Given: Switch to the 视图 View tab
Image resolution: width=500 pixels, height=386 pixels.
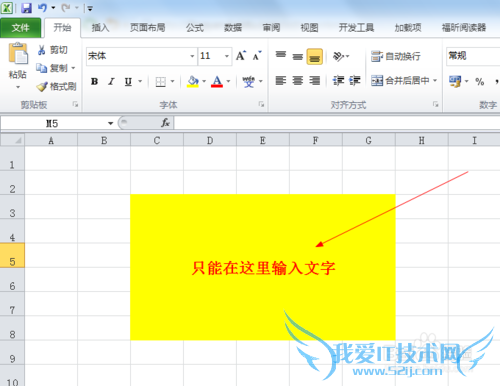Looking at the screenshot, I should tap(309, 28).
